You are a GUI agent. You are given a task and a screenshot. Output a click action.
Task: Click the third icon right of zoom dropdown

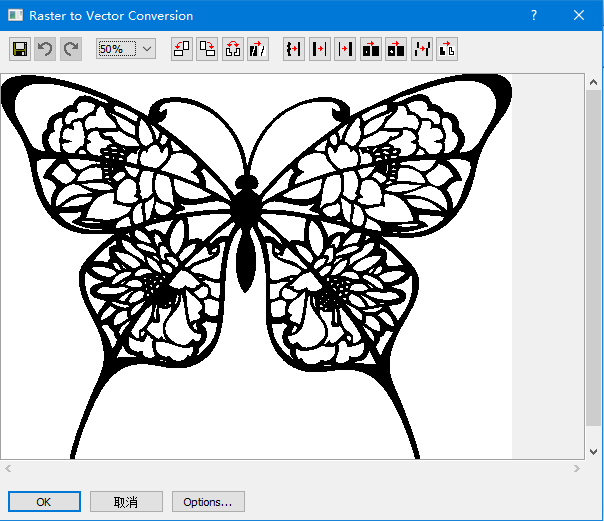(x=233, y=49)
